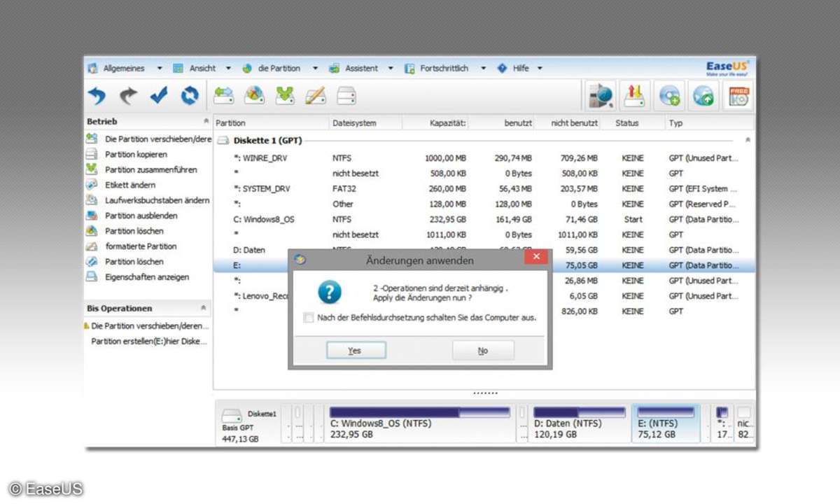The width and height of the screenshot is (840, 504).
Task: Apply pending changes with the checkmark icon
Action: coord(159,95)
